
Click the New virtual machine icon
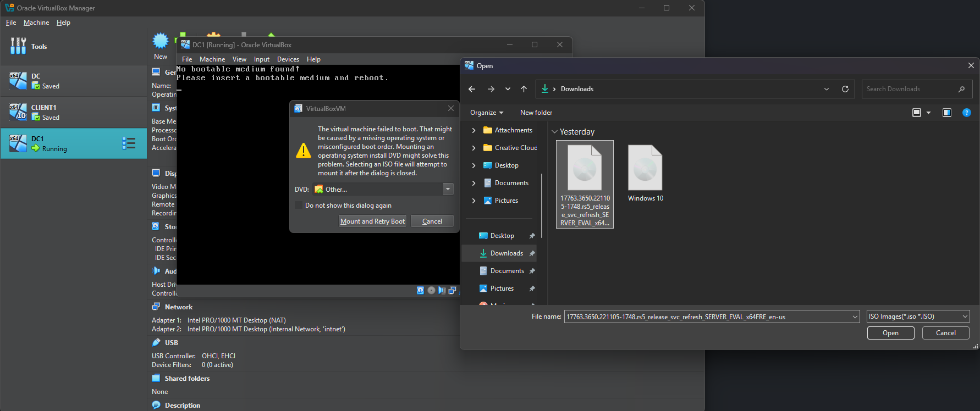click(160, 41)
